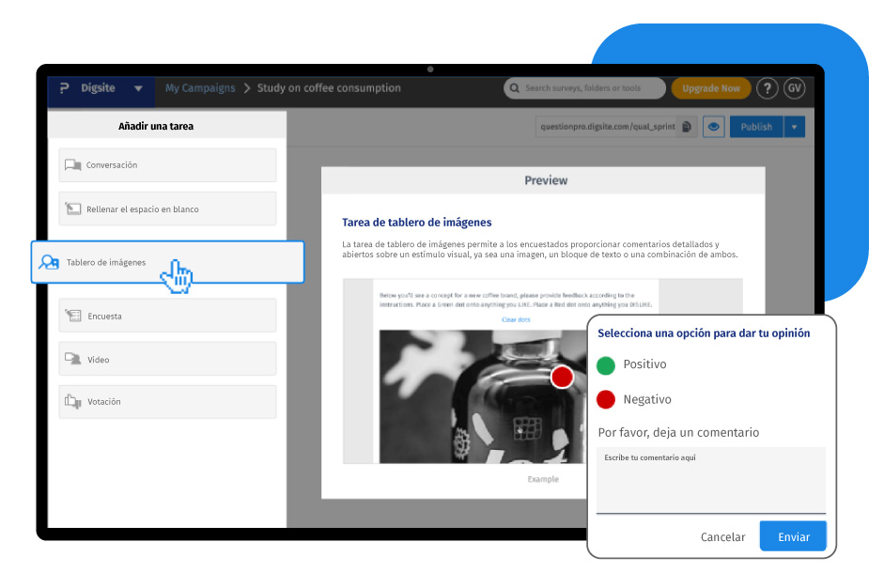Click the Añadir una tarea header

pos(156,126)
